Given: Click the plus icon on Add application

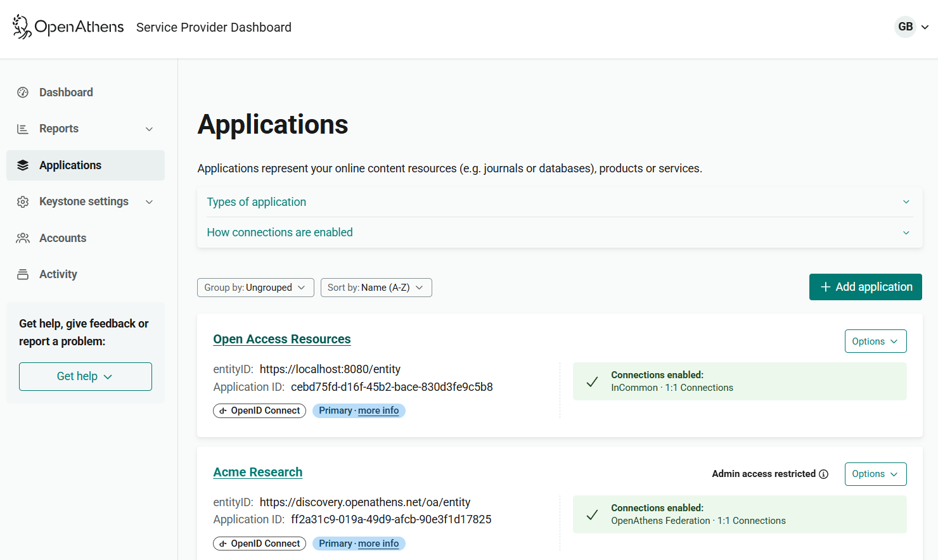Looking at the screenshot, I should 825,287.
